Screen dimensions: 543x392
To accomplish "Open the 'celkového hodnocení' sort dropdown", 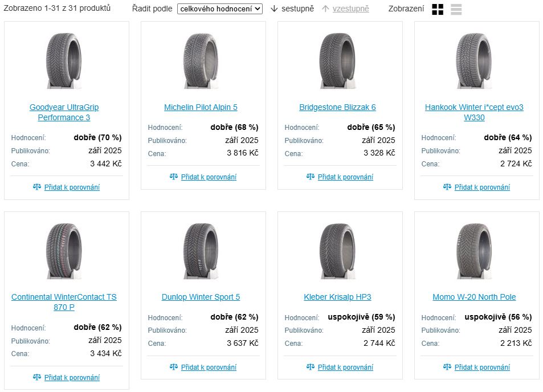I will 220,9.
